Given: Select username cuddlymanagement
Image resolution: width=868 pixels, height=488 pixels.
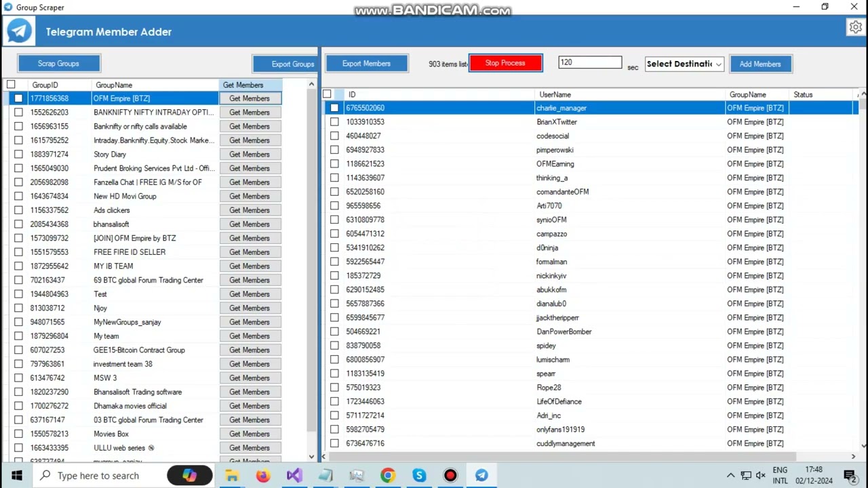Looking at the screenshot, I should [566, 443].
